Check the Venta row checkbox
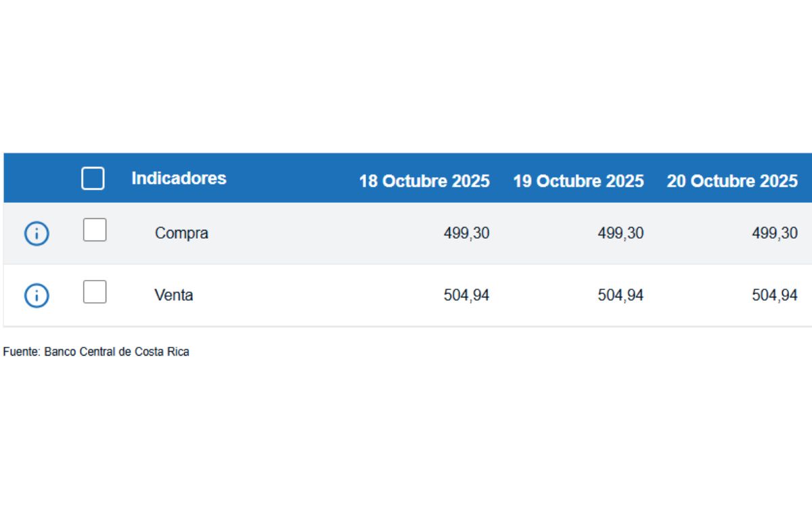The image size is (812, 505). point(95,292)
